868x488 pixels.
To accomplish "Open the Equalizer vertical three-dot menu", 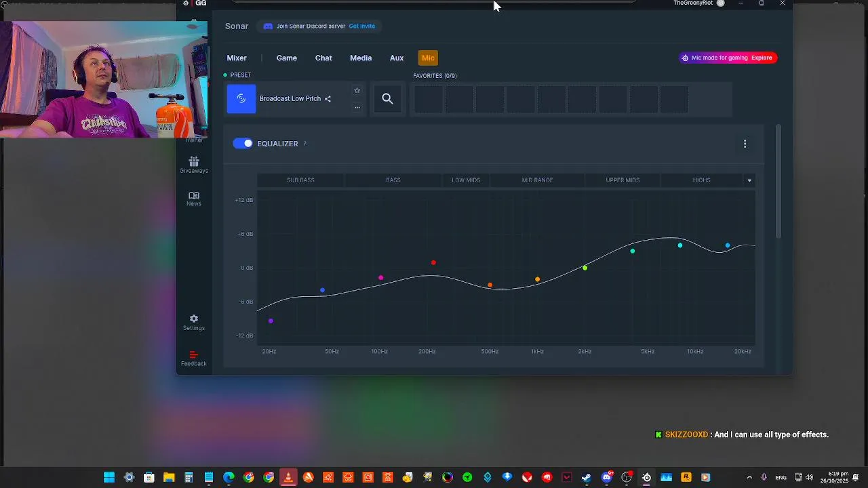I will [745, 144].
